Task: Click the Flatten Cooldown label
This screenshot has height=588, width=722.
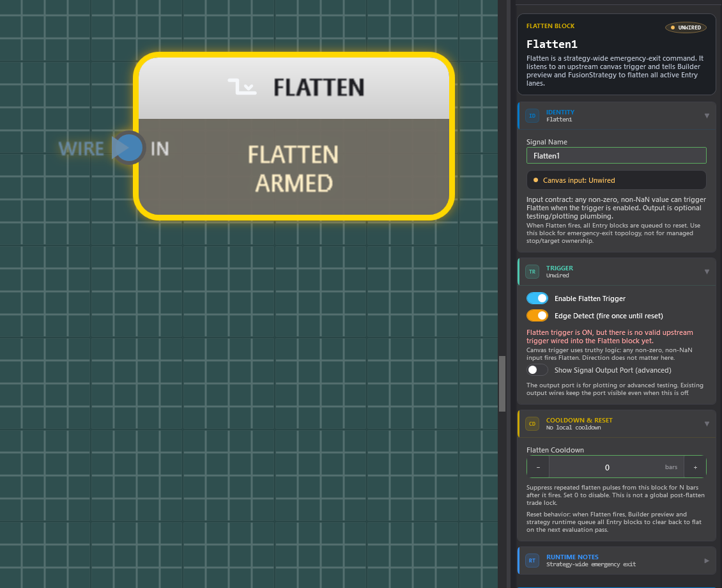Action: 555,450
